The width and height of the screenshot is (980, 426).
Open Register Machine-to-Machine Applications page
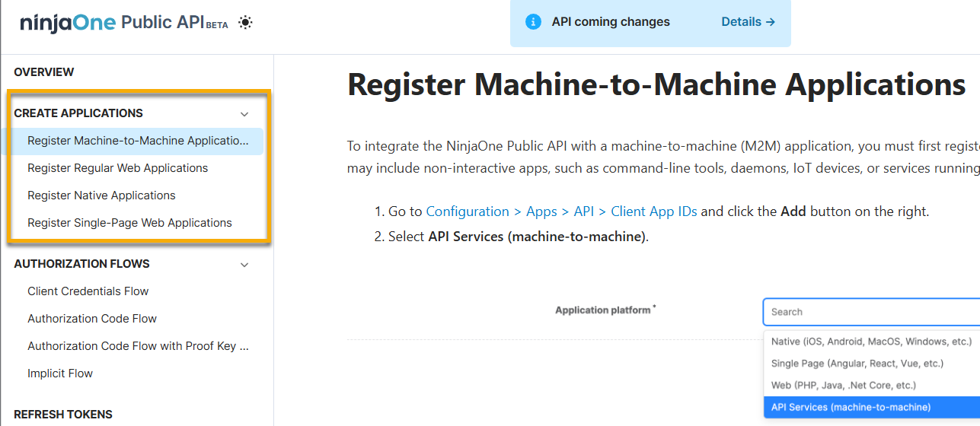(138, 141)
